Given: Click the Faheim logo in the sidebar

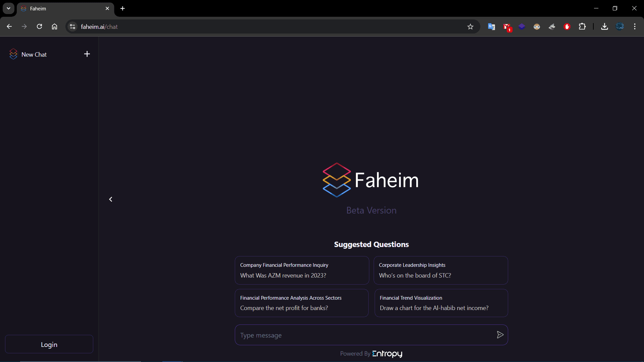Looking at the screenshot, I should pos(13,54).
